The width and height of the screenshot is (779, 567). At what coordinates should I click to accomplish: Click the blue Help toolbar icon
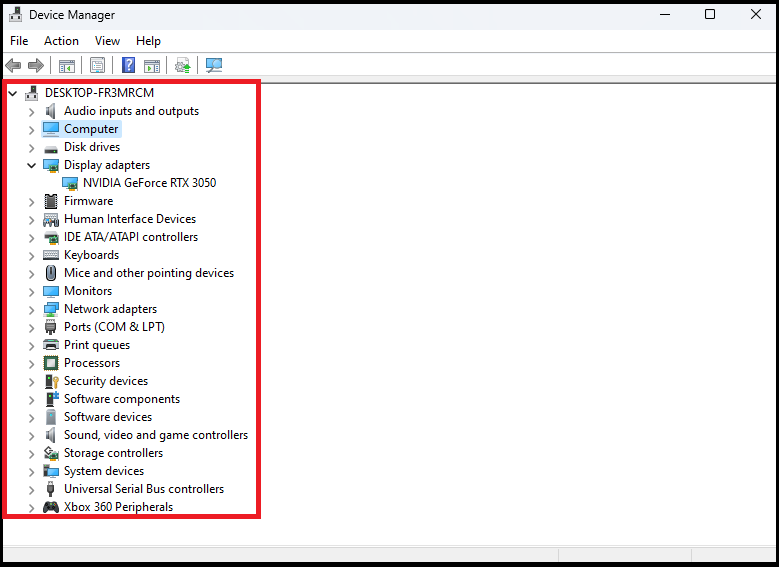tap(128, 65)
